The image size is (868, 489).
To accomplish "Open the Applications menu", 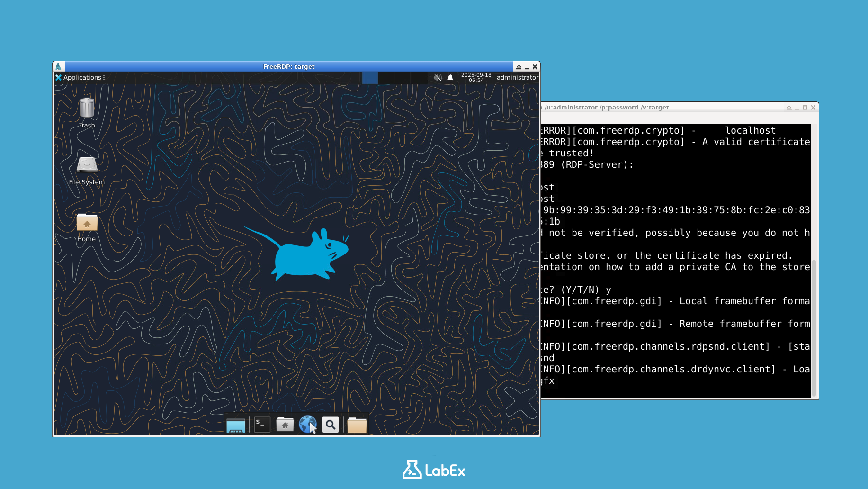I will point(79,78).
